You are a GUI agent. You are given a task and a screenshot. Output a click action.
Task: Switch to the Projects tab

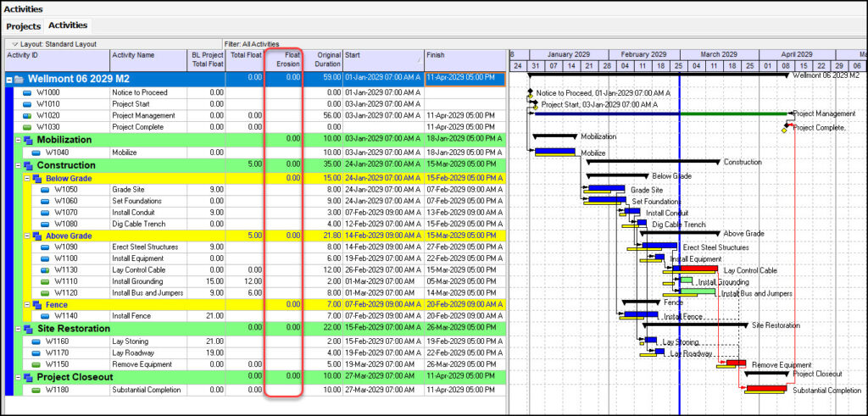(23, 26)
